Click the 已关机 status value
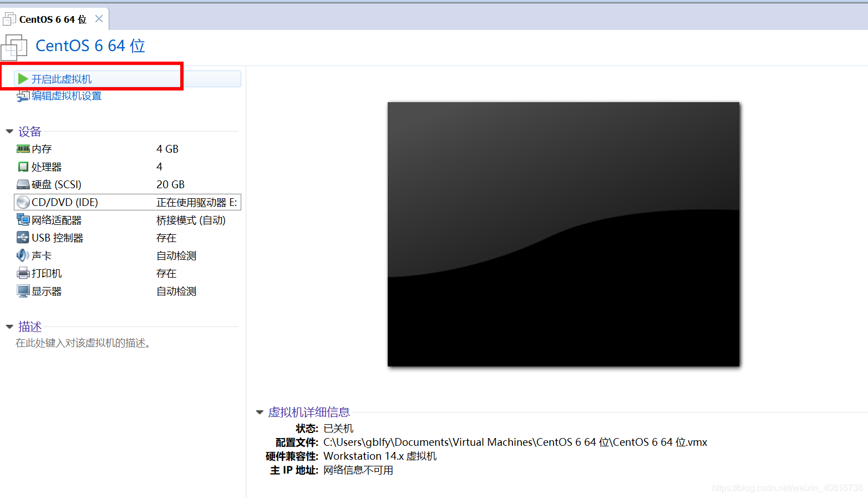The height and width of the screenshot is (498, 868). tap(338, 428)
